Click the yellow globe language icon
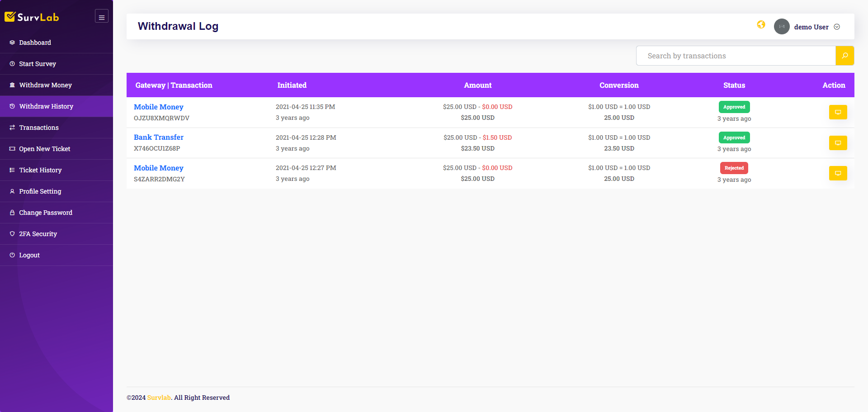The height and width of the screenshot is (412, 868). coord(761,25)
